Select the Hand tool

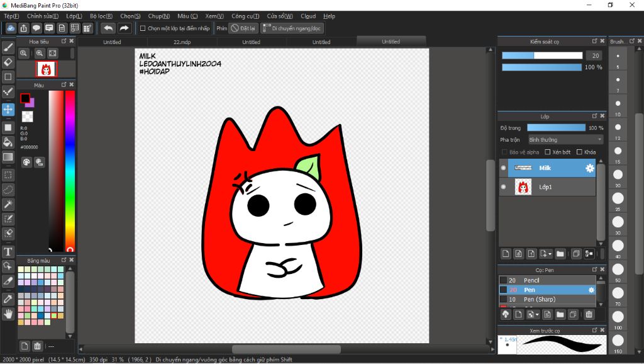[8, 314]
